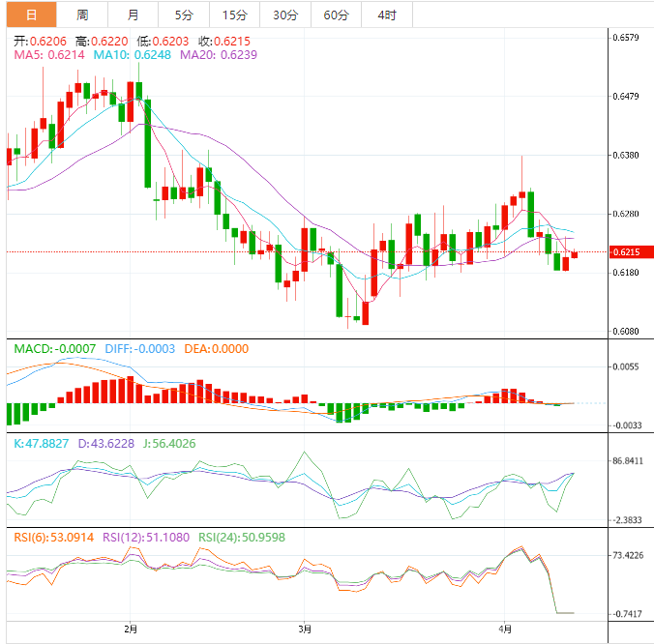Click the -0.7417 RSI axis label
The width and height of the screenshot is (654, 644).
coord(626,614)
